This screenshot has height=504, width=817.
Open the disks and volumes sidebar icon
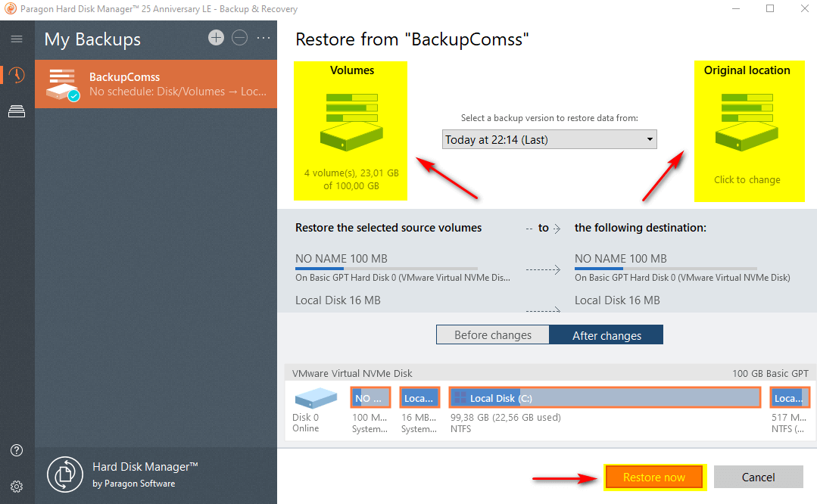click(17, 111)
